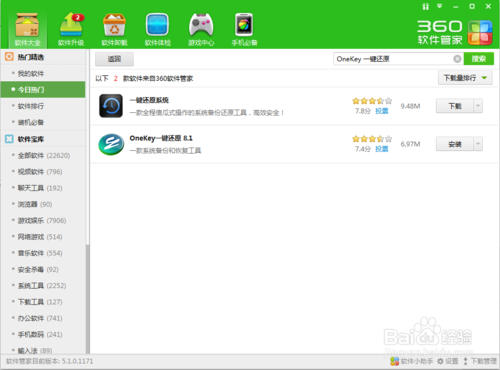Expand arrow next to 下载 button
This screenshot has width=500, height=370.
478,106
